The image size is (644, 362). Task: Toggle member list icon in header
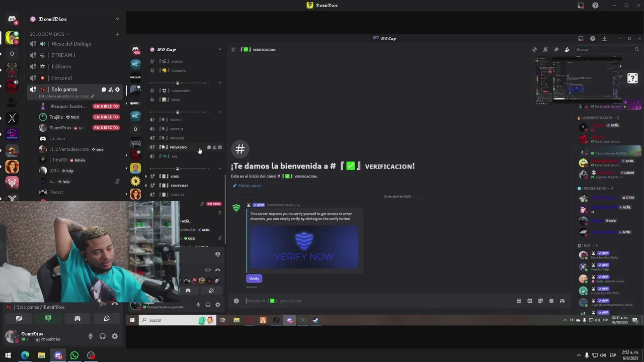tap(567, 50)
